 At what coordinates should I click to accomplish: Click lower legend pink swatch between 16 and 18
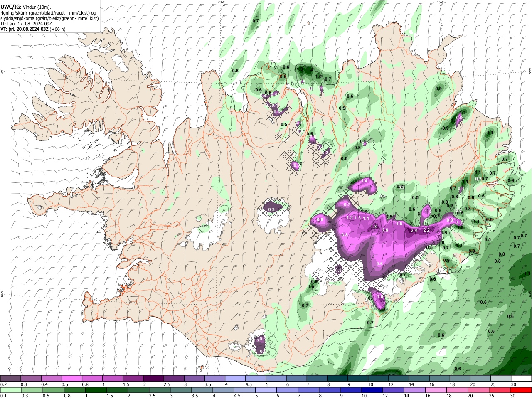point(435,390)
